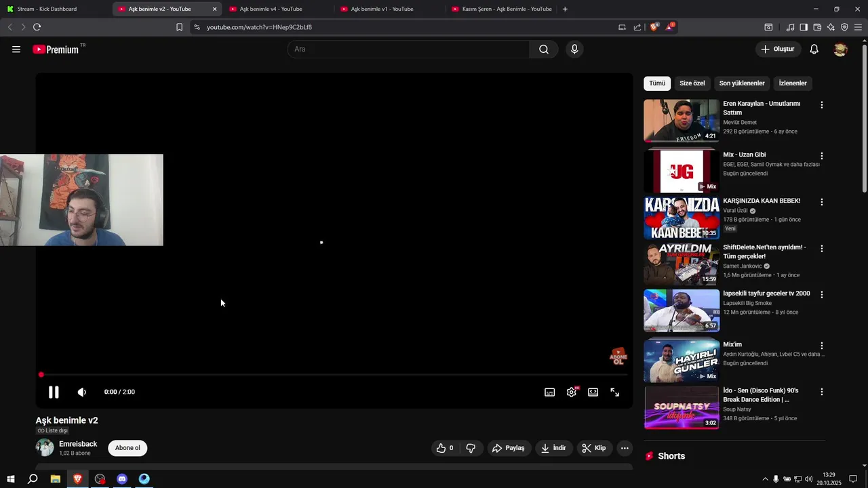Create a clip with Klip button
Image resolution: width=868 pixels, height=488 pixels.
tap(594, 448)
